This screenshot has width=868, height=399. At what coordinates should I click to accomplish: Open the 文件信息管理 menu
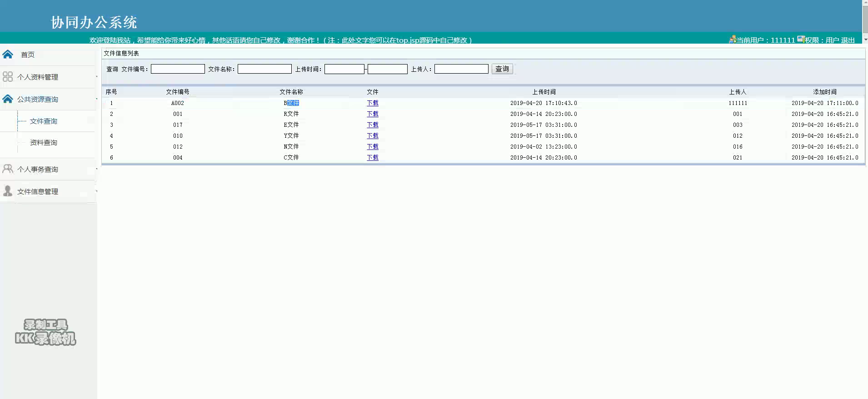tap(38, 192)
